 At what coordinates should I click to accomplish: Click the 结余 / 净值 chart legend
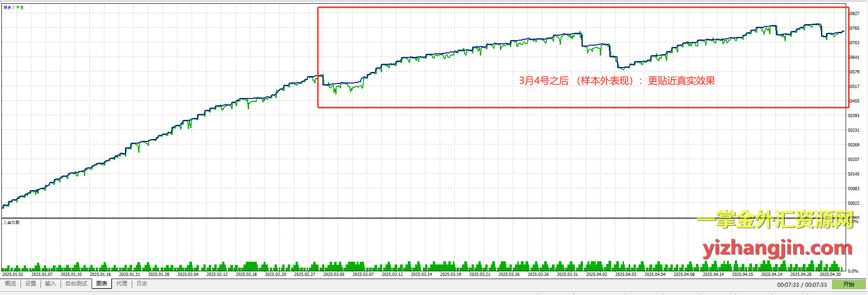click(13, 7)
